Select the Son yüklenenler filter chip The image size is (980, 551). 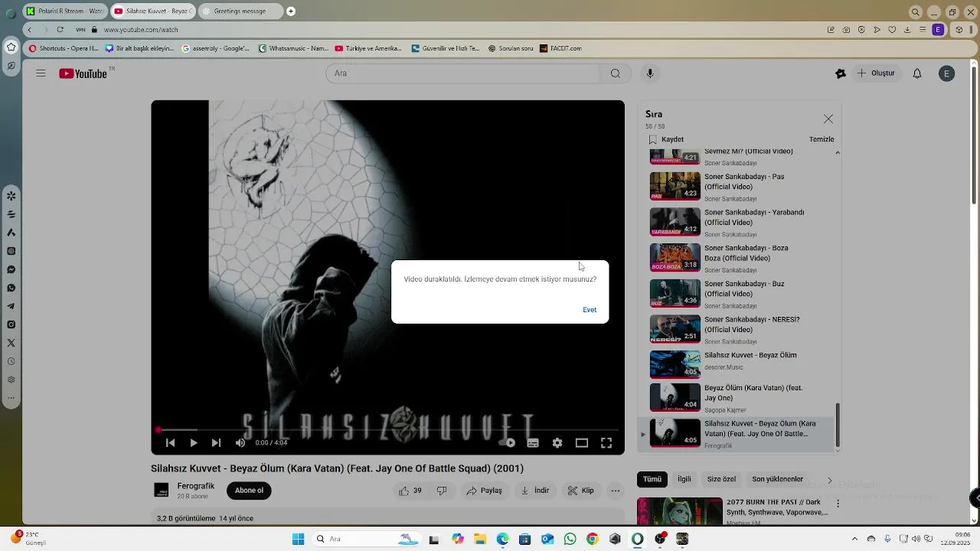click(777, 479)
